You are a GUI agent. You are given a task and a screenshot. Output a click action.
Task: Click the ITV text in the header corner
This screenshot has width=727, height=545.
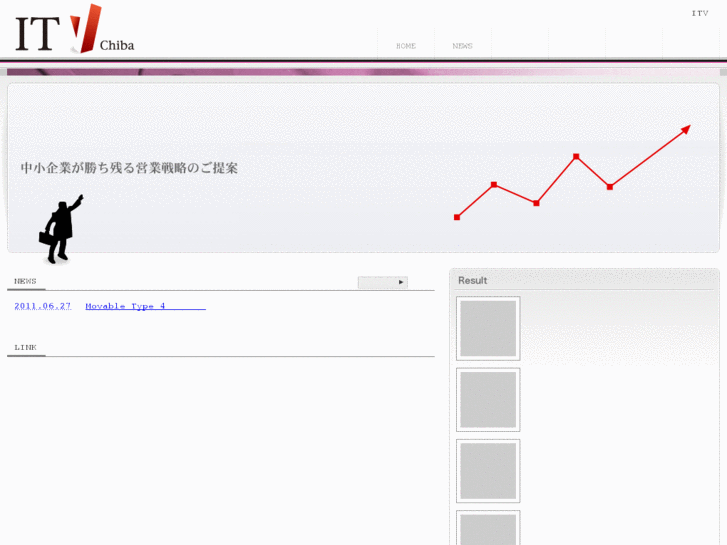click(700, 13)
